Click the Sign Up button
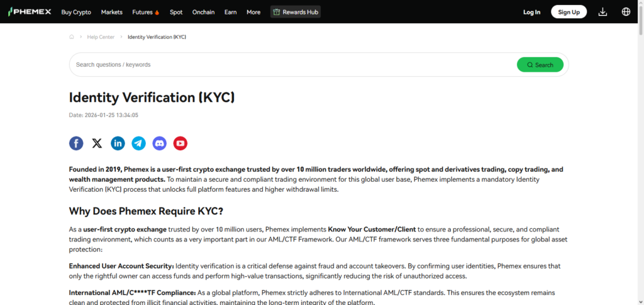Viewport: 644px width, 305px height. point(569,12)
